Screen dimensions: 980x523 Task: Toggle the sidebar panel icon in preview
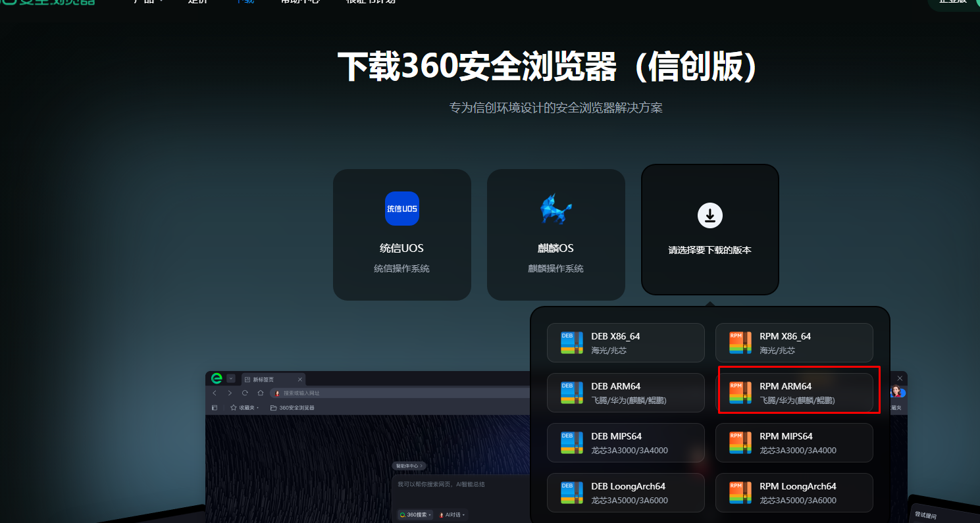point(215,408)
